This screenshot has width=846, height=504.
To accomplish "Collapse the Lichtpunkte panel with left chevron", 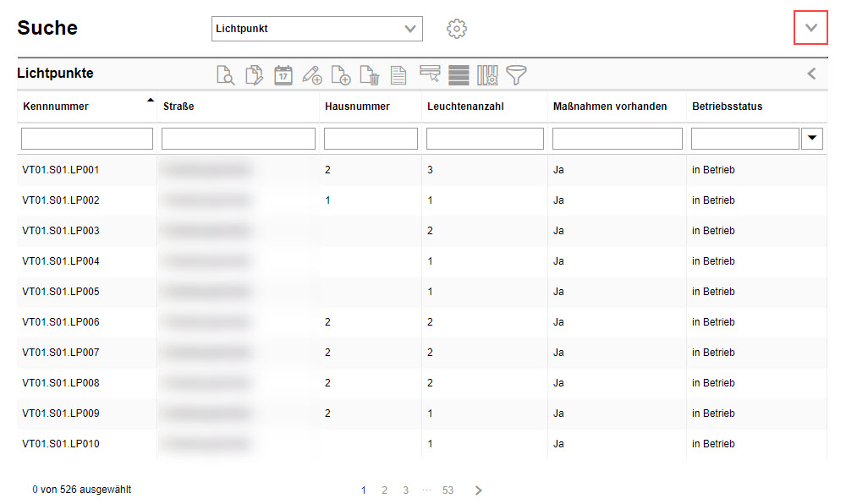I will (x=811, y=74).
